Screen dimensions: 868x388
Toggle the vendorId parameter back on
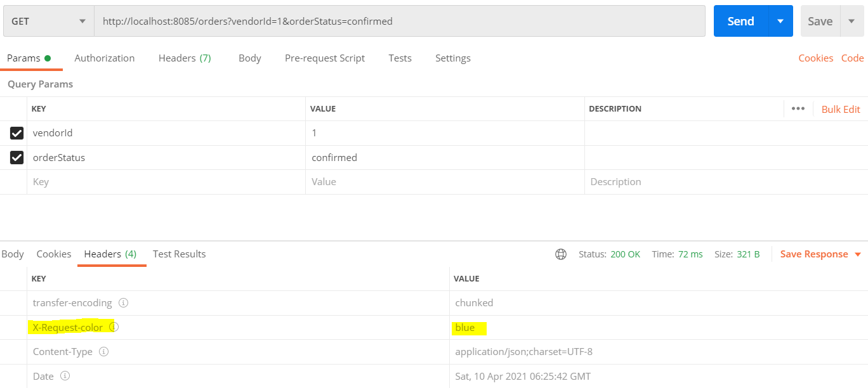point(16,133)
